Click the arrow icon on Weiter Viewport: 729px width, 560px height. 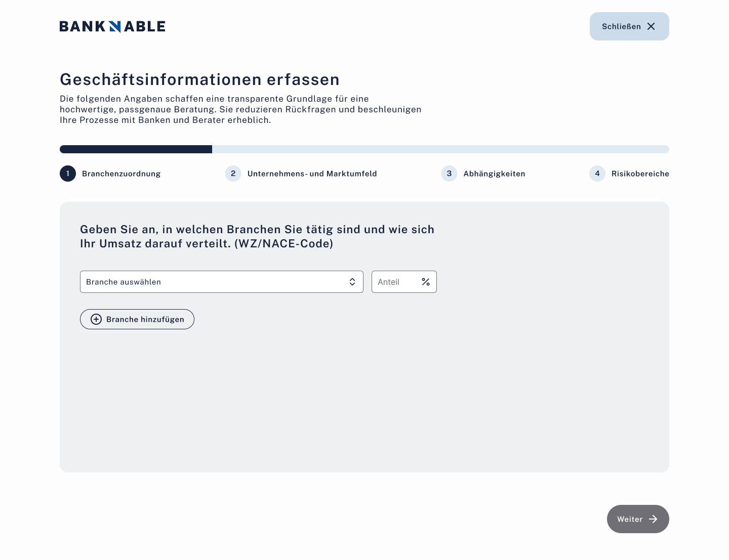653,519
